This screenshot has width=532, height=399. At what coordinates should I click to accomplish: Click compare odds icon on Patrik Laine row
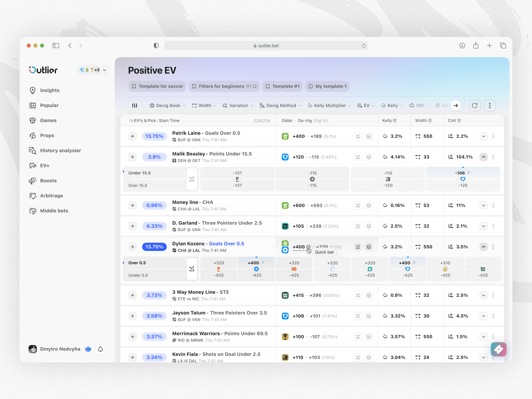coord(358,136)
